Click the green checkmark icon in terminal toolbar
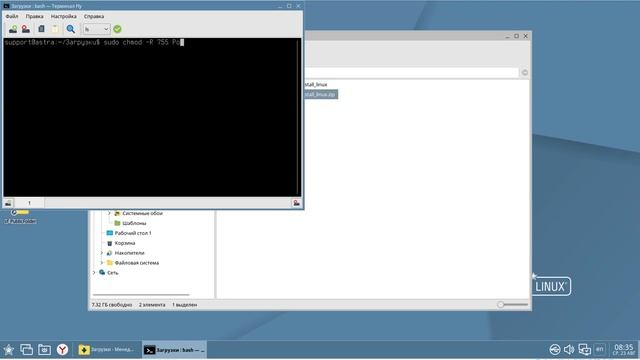Image resolution: width=640 pixels, height=360 pixels. click(x=118, y=29)
